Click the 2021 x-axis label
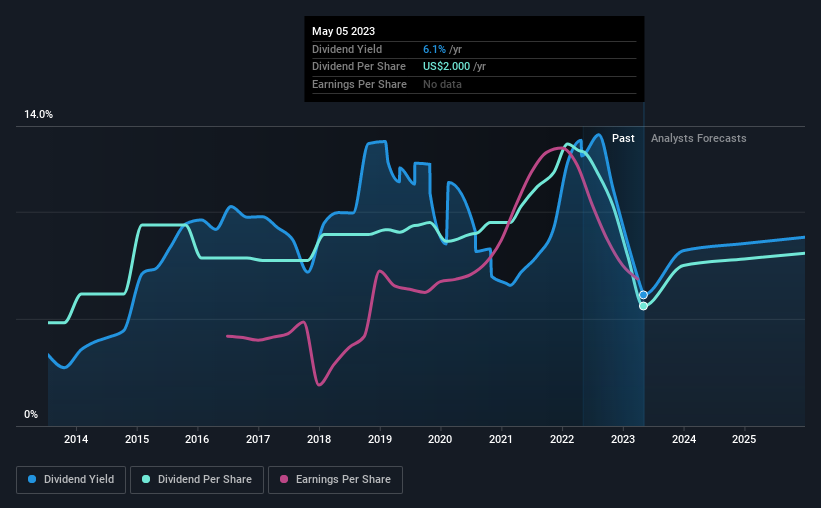 pos(501,439)
